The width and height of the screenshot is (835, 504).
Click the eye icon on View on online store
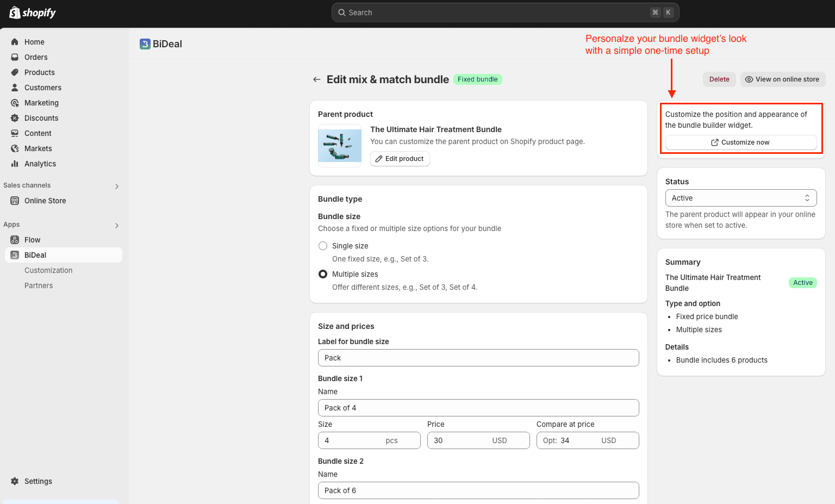click(x=749, y=79)
